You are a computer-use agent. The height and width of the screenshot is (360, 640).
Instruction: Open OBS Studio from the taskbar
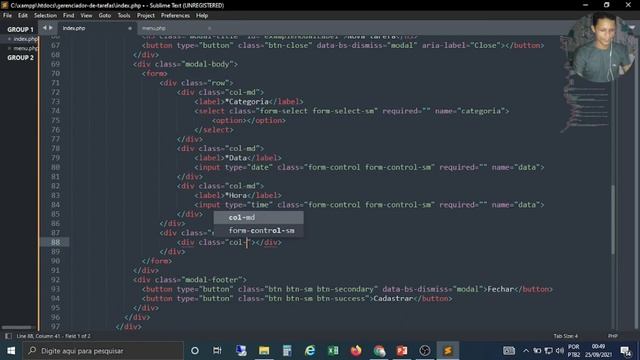pyautogui.click(x=425, y=351)
